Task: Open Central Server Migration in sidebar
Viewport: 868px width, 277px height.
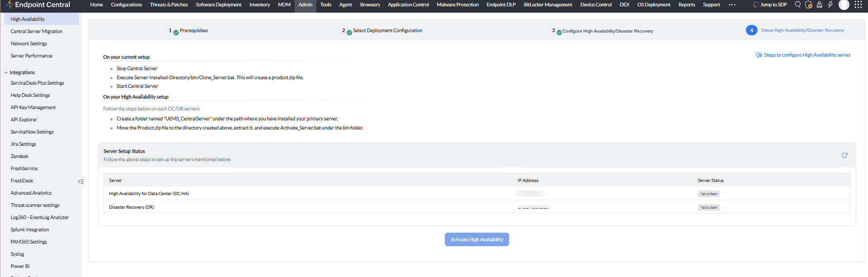Action: pos(37,31)
